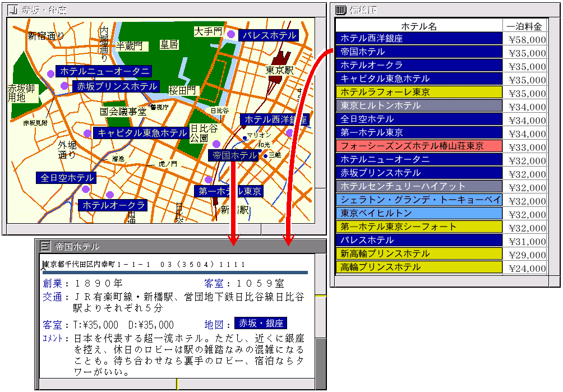The height and width of the screenshot is (392, 563).
Task: Open the 赤坂・銀座 map link in detail
Action: pyautogui.click(x=260, y=324)
